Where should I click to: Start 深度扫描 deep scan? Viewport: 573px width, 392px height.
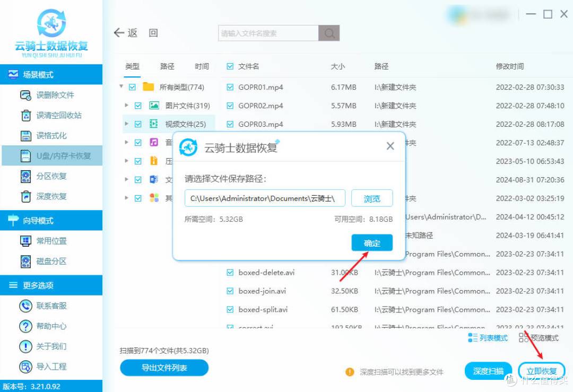(488, 371)
